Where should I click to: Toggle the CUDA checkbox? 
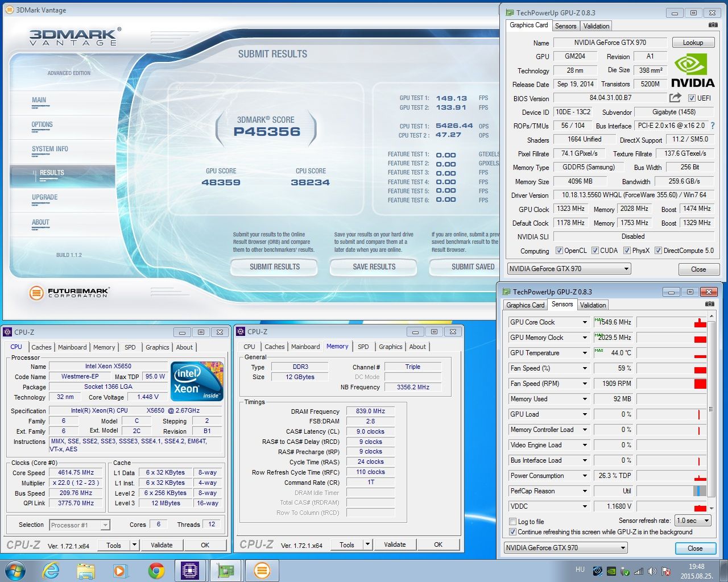[x=595, y=250]
